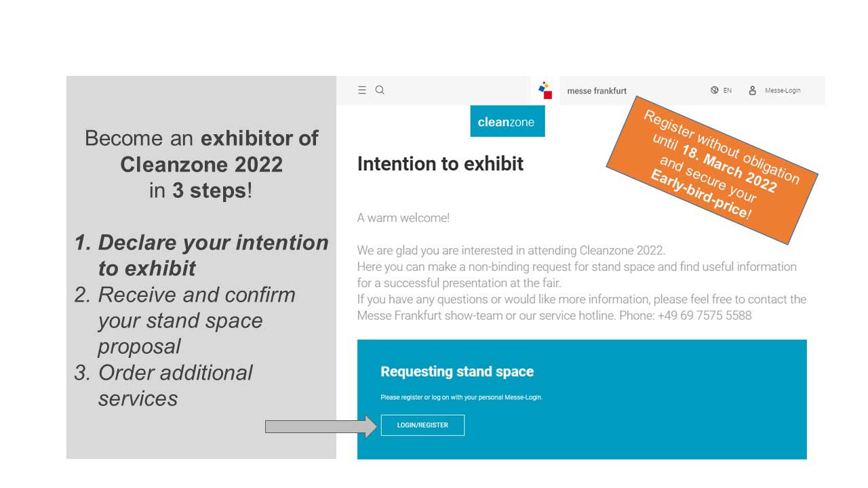This screenshot has width=868, height=488.
Task: Click the grey arrow pointing to Login
Action: (x=321, y=426)
